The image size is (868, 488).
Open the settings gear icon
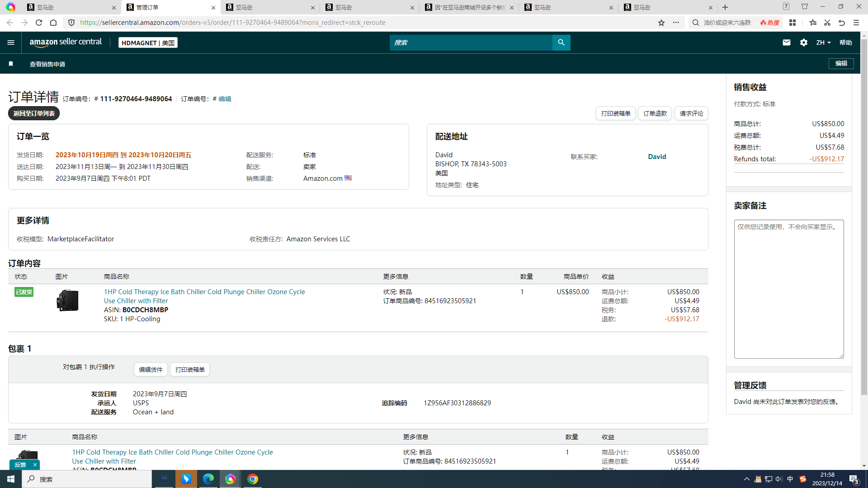(x=803, y=42)
